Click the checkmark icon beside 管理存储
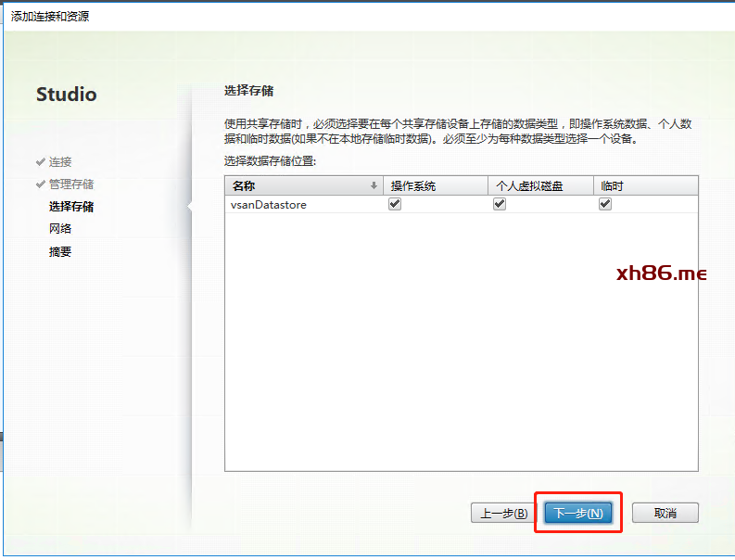Image resolution: width=735 pixels, height=560 pixels. (x=41, y=185)
